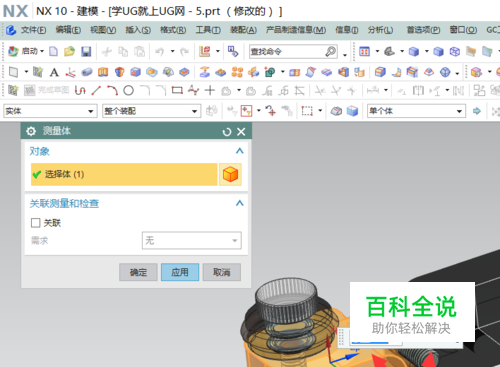Screen dimensions: 500x367
Task: Click the Unite boolean icon (green shapes)
Action: [270, 72]
